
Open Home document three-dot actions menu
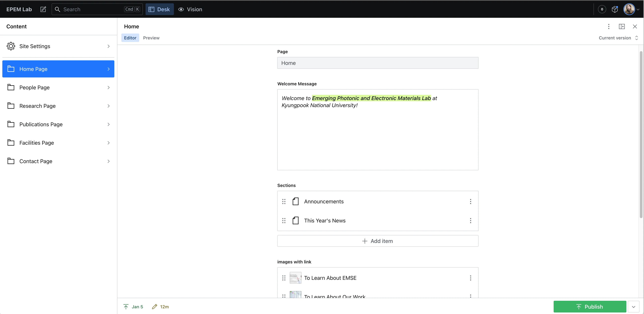(609, 26)
